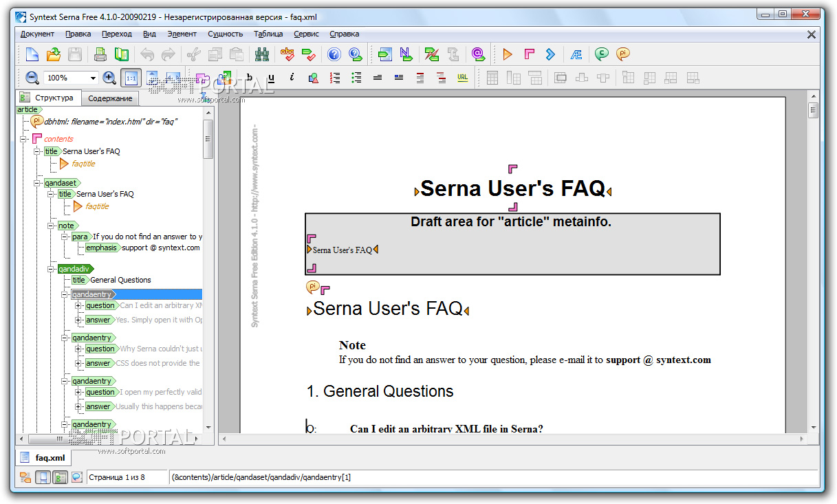837x504 pixels.
Task: Toggle the first icon in the status bar
Action: (25, 477)
